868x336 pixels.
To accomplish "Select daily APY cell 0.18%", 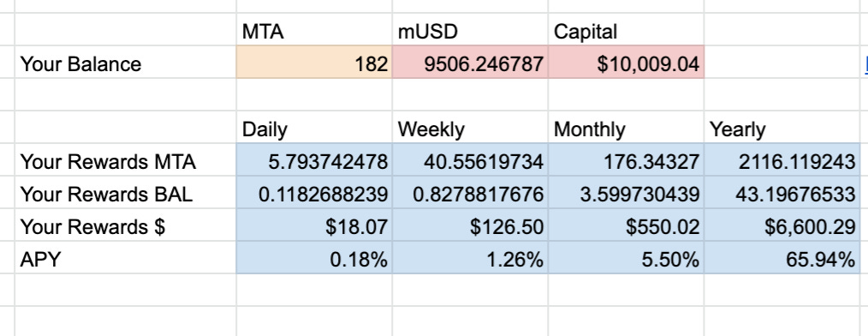I will point(314,258).
